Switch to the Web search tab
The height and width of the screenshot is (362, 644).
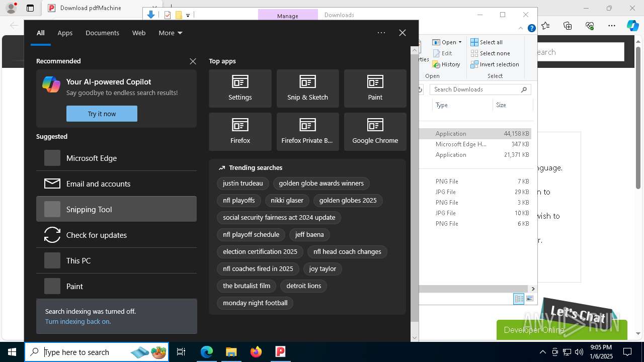click(139, 33)
